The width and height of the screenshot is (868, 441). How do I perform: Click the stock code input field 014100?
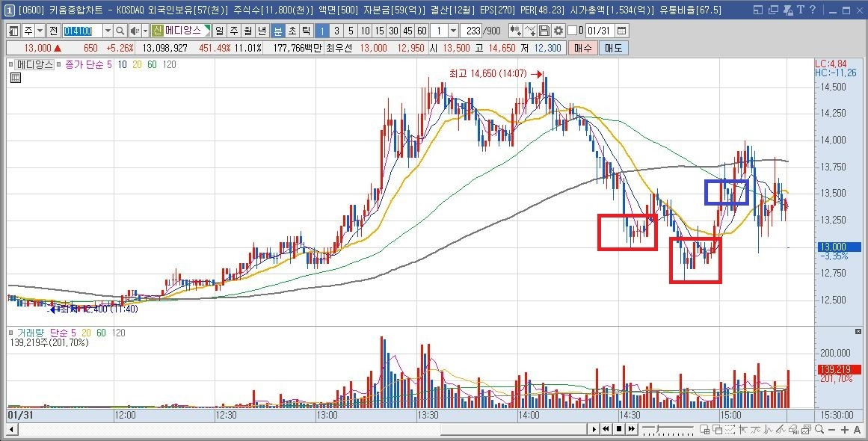(82, 31)
